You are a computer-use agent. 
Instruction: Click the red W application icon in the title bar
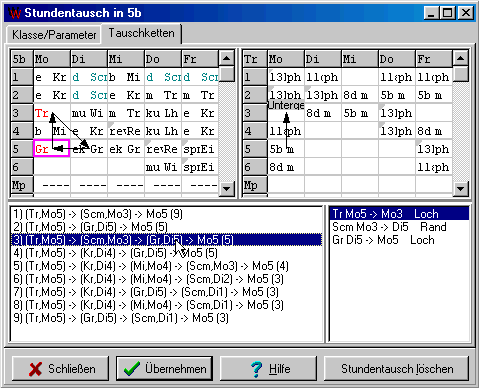[15, 13]
